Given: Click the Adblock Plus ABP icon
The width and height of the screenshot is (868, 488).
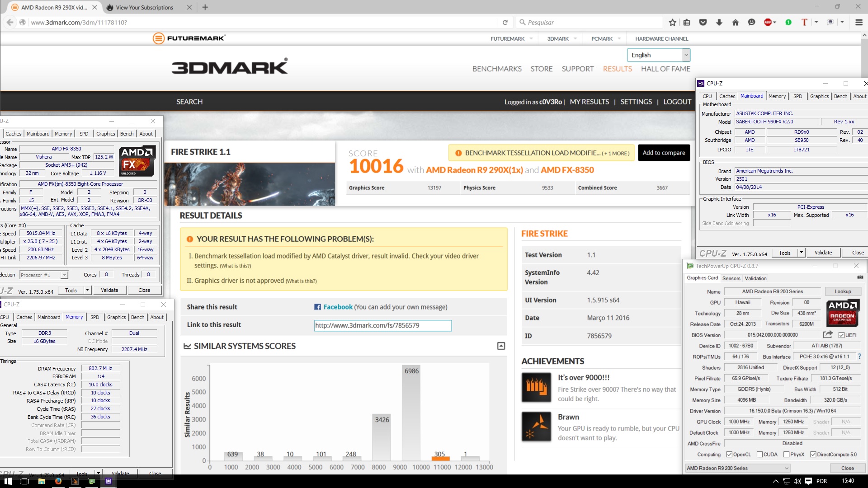Looking at the screenshot, I should (x=768, y=22).
